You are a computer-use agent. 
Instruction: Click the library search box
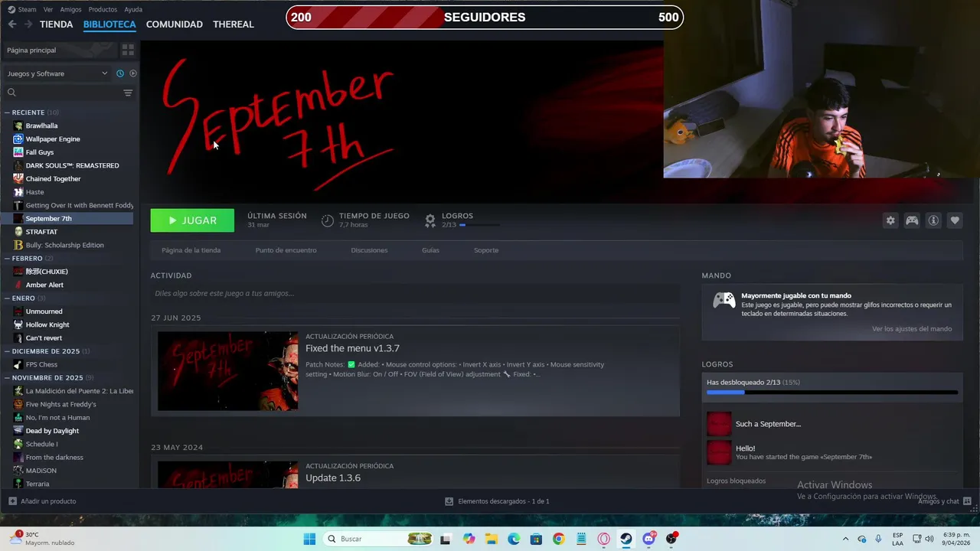(64, 93)
